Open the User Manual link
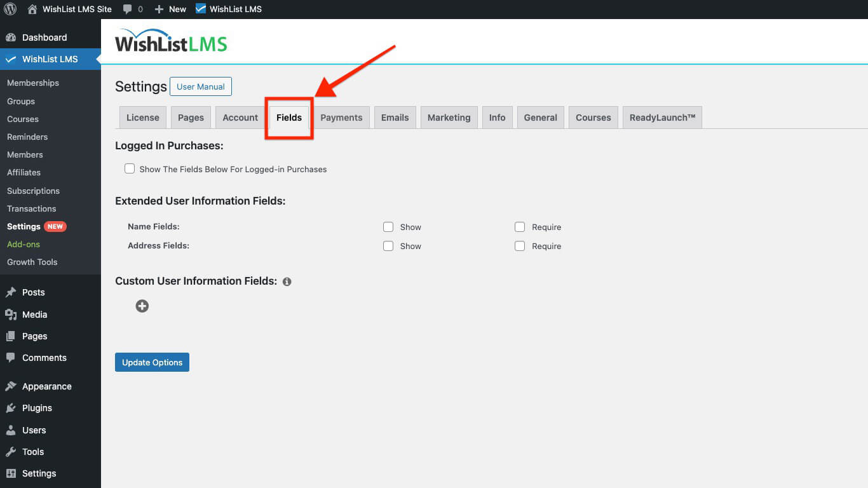The image size is (868, 488). (x=200, y=86)
